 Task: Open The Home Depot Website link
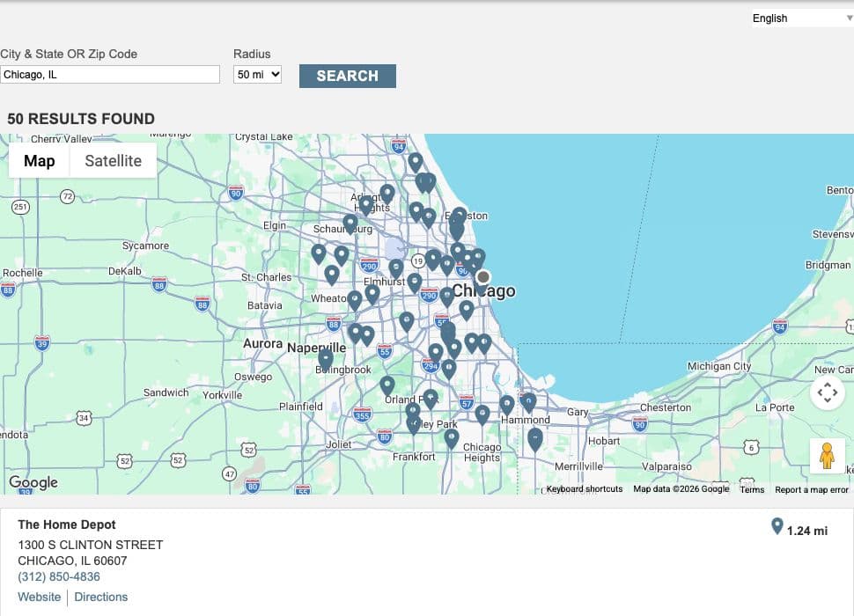40,597
